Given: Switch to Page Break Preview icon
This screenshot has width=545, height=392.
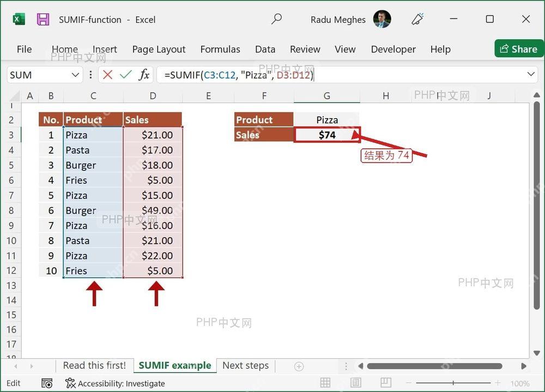Looking at the screenshot, I should [x=386, y=383].
